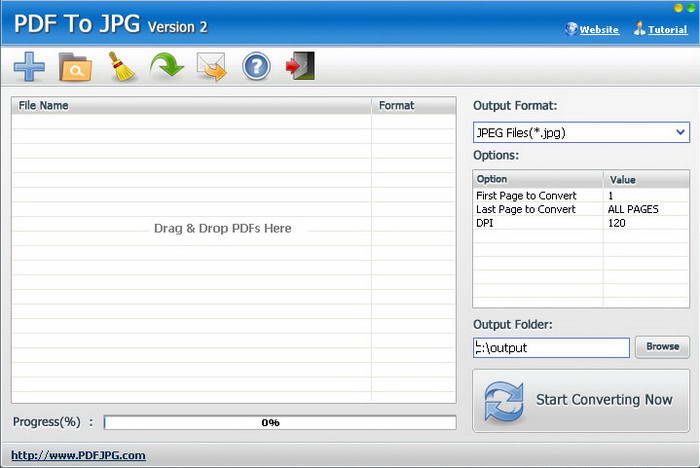Click the yellow window control dot
The height and width of the screenshot is (468, 700).
point(679,8)
